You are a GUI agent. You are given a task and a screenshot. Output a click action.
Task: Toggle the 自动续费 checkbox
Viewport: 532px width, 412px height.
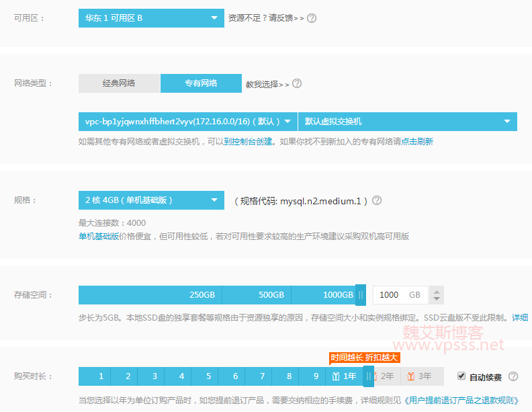[x=461, y=376]
